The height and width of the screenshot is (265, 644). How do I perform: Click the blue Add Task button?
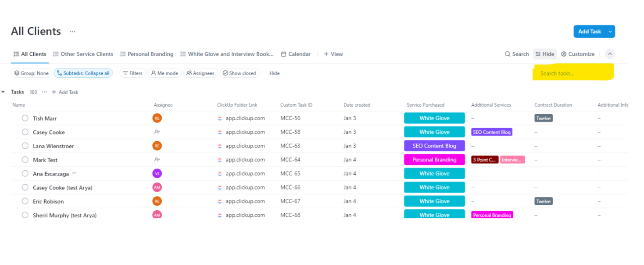[x=589, y=32]
